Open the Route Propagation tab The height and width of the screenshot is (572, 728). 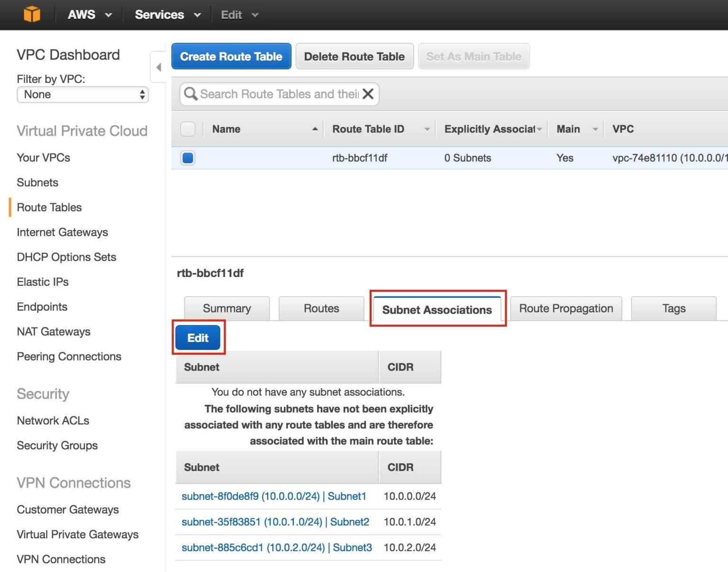click(x=566, y=309)
